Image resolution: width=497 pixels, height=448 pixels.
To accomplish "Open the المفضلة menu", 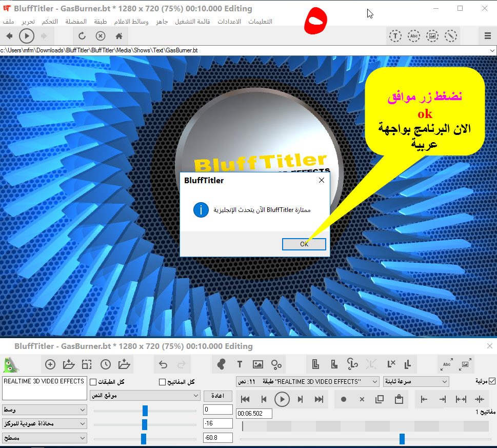I will coord(76,22).
